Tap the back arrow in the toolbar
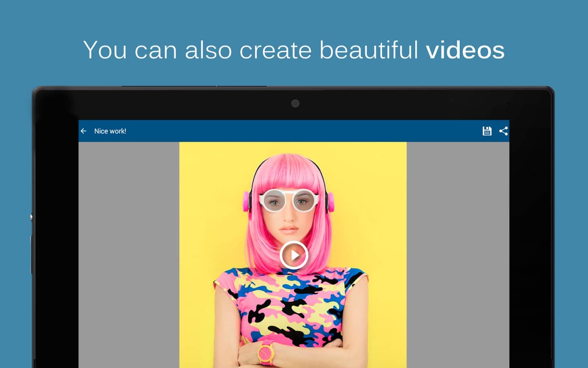Screen dimensions: 588x368 pyautogui.click(x=84, y=131)
